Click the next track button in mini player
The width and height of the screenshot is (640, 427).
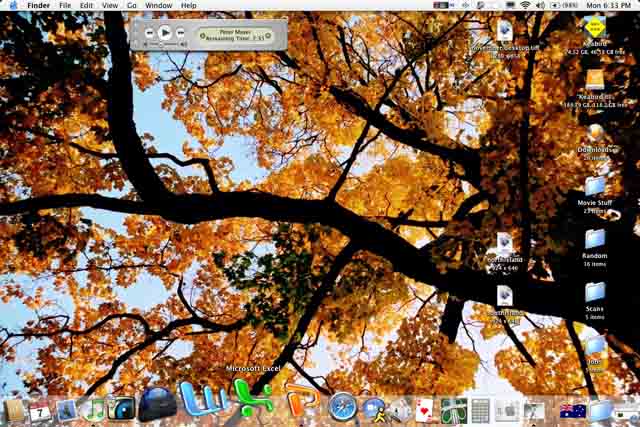point(180,33)
